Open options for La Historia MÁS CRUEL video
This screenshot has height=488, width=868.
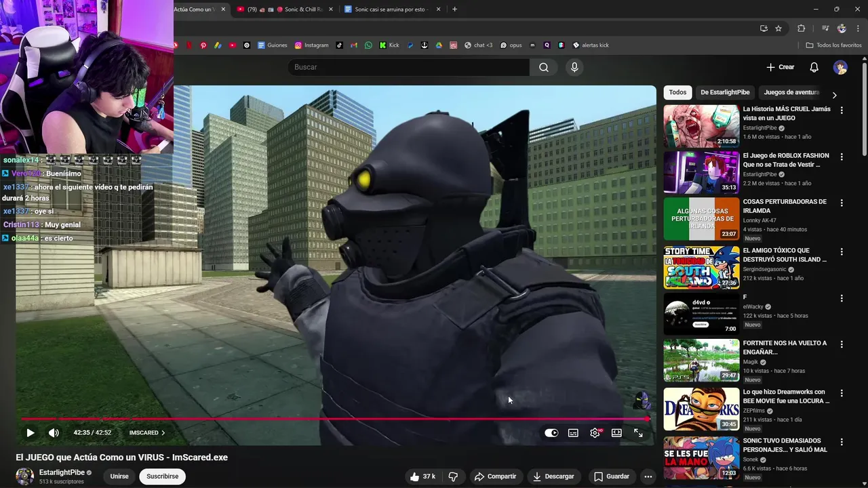842,110
